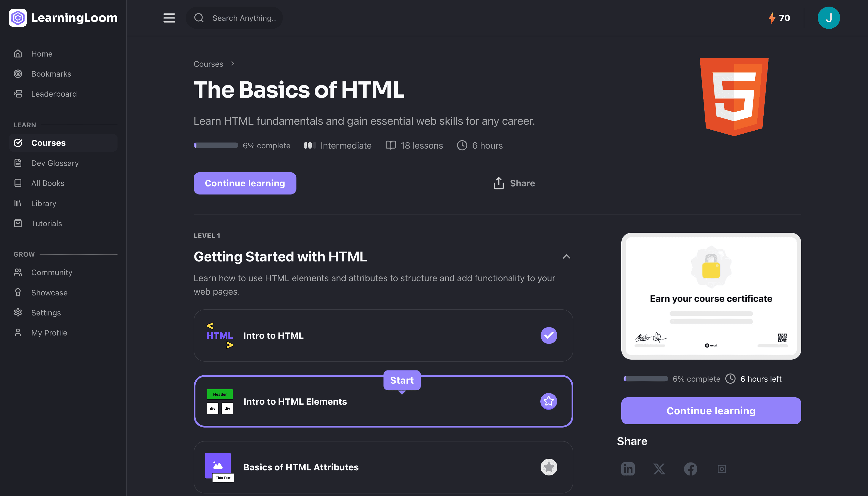Open Leaderboard in the sidebar

tap(54, 94)
